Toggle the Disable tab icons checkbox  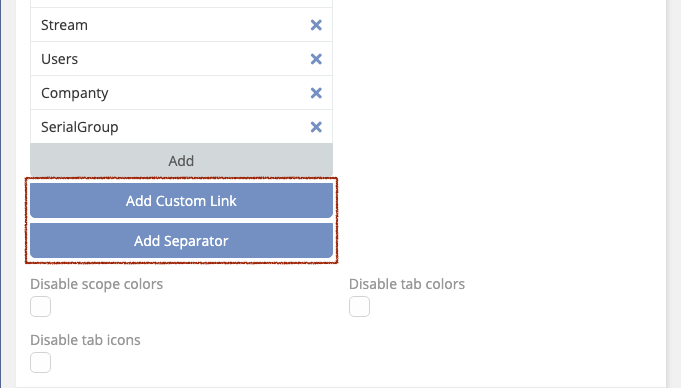(40, 362)
